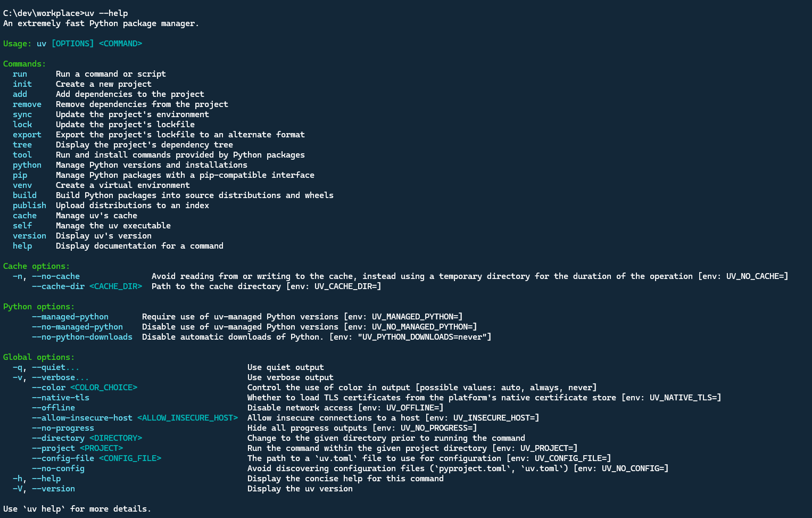812x518 pixels.
Task: Click the 'publish' command name
Action: 29,205
